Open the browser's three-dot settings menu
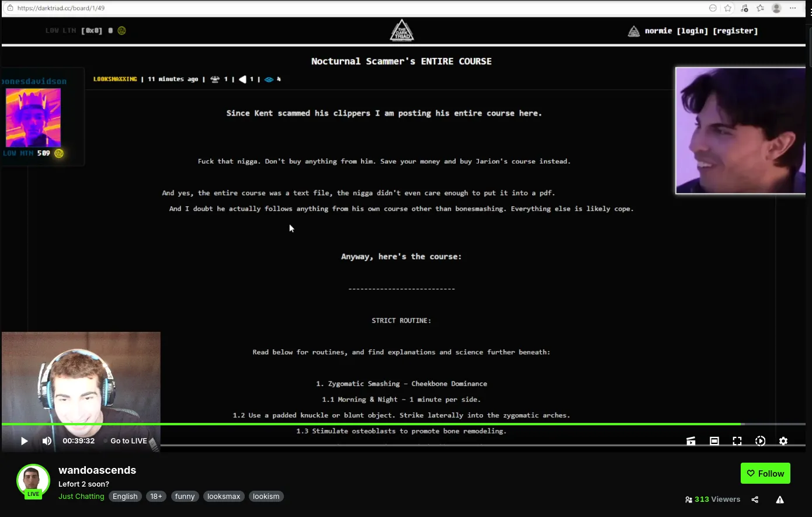This screenshot has height=517, width=812. point(793,8)
